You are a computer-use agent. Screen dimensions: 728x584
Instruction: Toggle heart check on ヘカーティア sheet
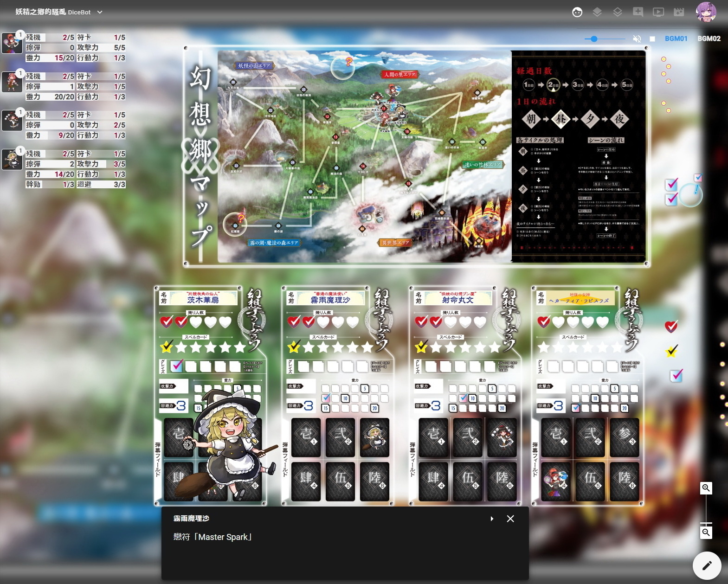(x=543, y=321)
